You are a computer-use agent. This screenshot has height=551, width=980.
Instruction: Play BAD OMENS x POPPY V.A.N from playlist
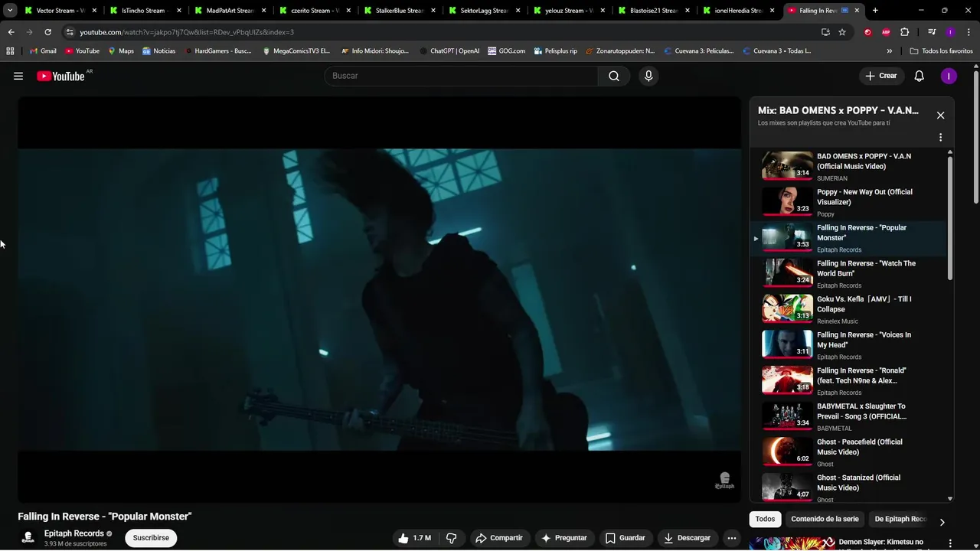pyautogui.click(x=849, y=166)
